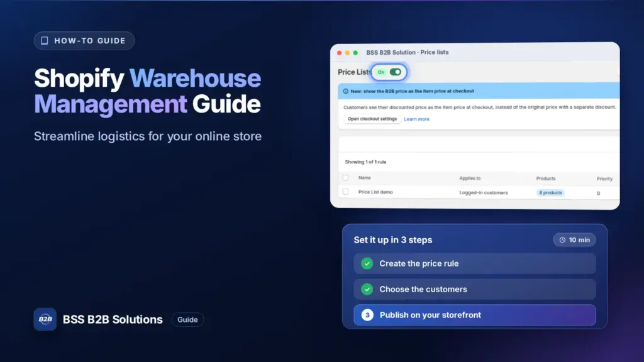Click the Logged-in customers cell

click(484, 192)
